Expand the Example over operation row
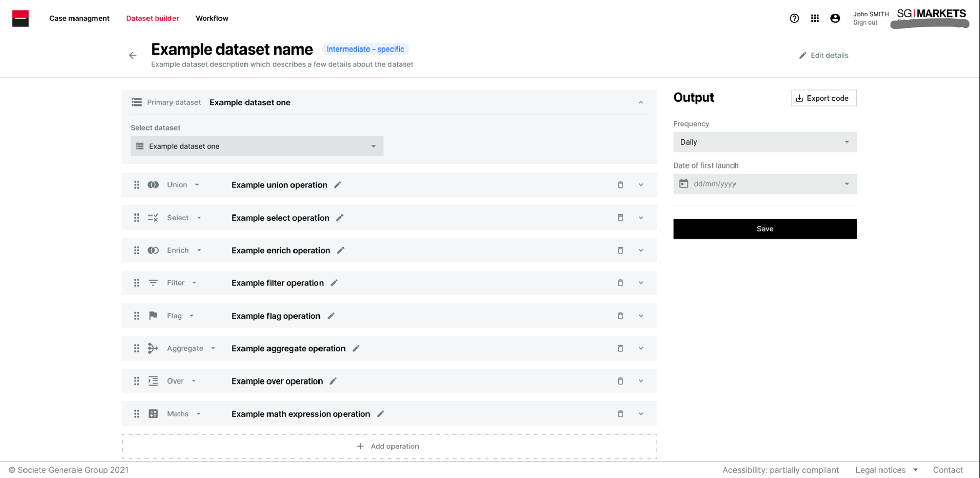 point(641,381)
